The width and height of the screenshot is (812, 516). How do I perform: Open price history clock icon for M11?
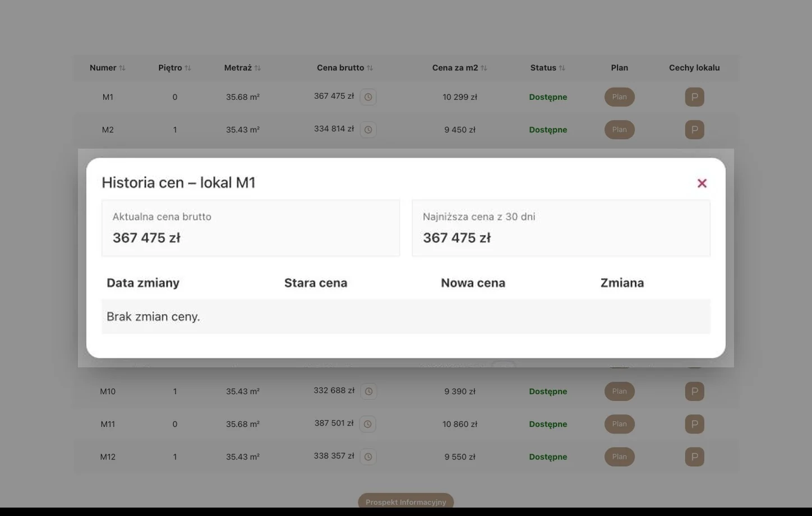pyautogui.click(x=367, y=424)
